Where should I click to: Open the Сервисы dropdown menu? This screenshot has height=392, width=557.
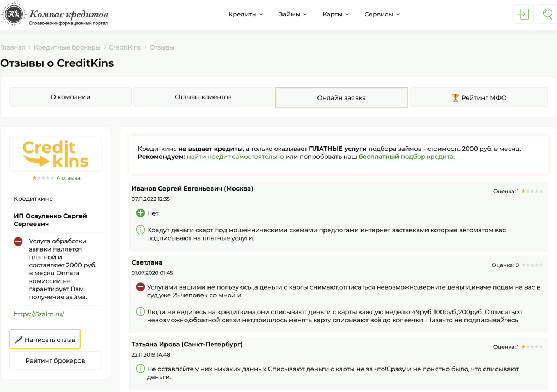point(382,15)
